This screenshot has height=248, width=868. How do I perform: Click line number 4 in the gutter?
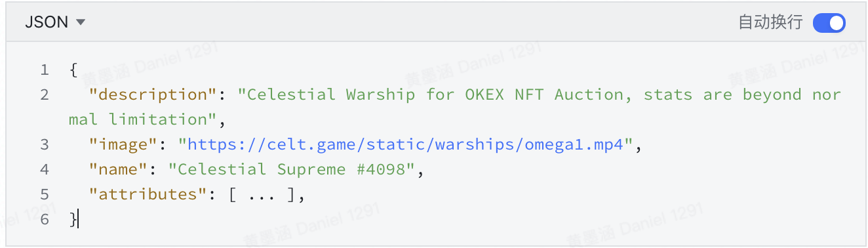pos(44,169)
